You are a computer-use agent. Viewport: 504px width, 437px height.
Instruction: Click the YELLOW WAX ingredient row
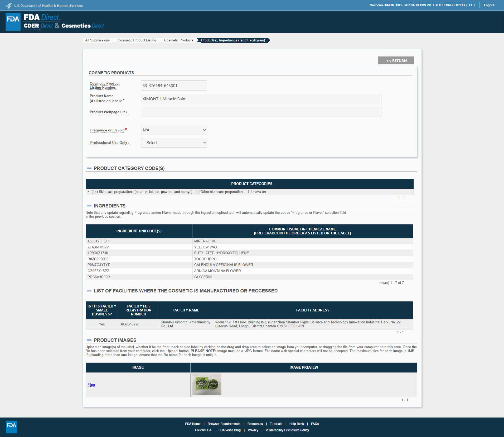249,247
